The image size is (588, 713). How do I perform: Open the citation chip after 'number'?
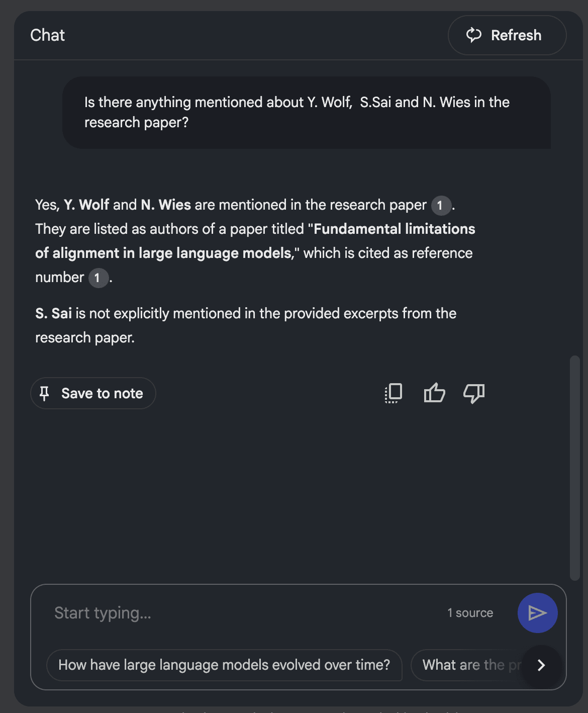point(98,278)
